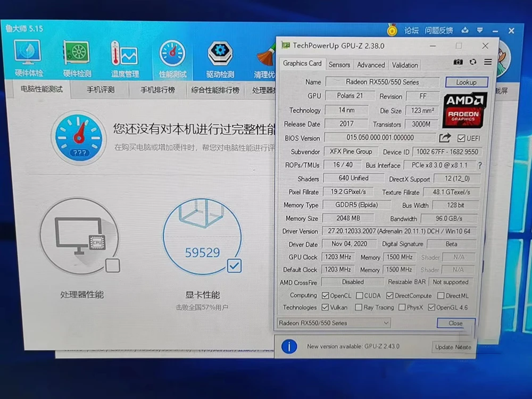Viewport: 532px width, 399px height.
Task: Toggle the OpenCL checkbox
Action: click(325, 295)
